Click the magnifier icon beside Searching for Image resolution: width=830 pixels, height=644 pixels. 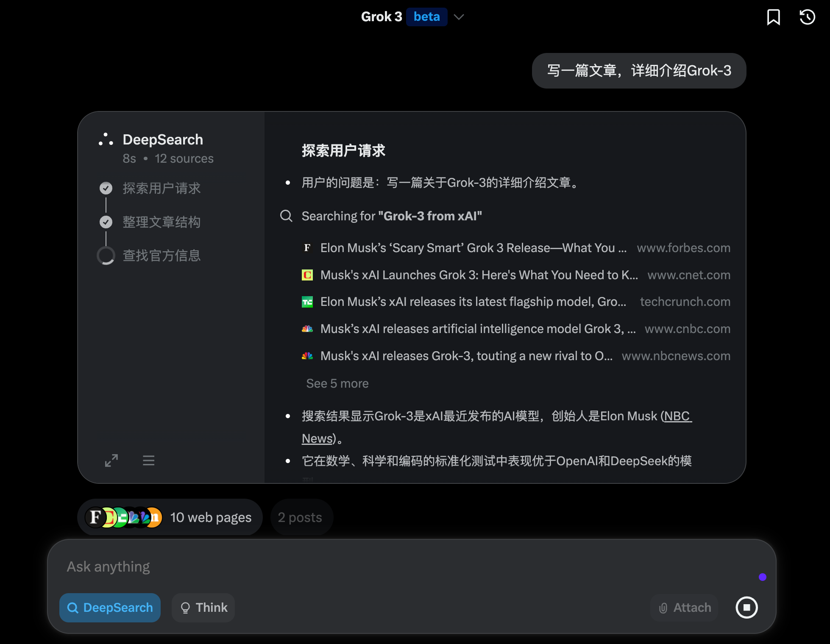click(x=287, y=216)
